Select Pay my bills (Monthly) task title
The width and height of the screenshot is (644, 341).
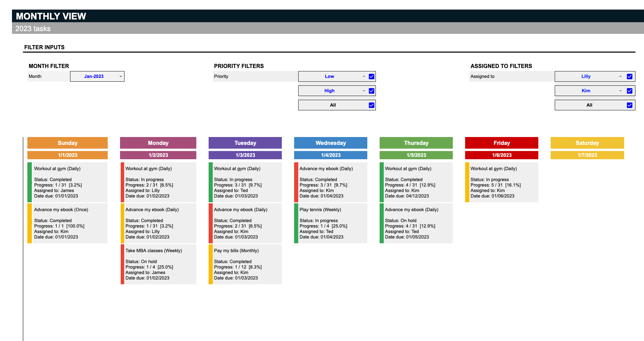[x=236, y=250]
